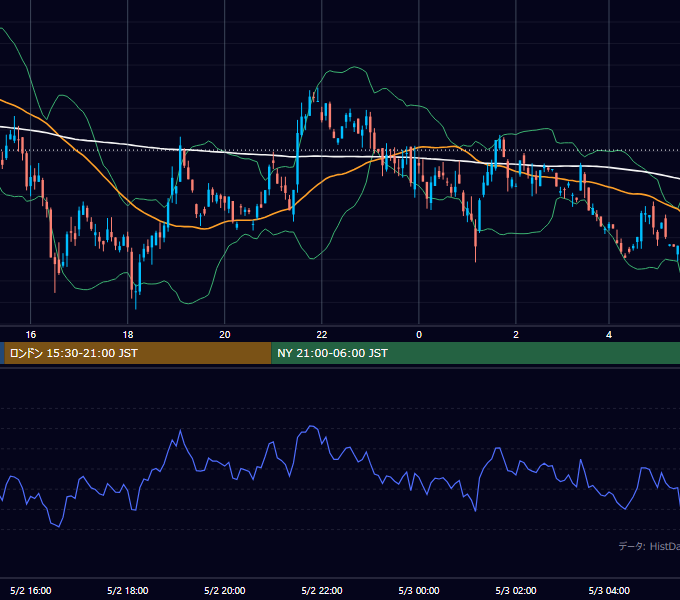Click hour label 0 under price chart
Image resolution: width=680 pixels, height=600 pixels.
(419, 335)
